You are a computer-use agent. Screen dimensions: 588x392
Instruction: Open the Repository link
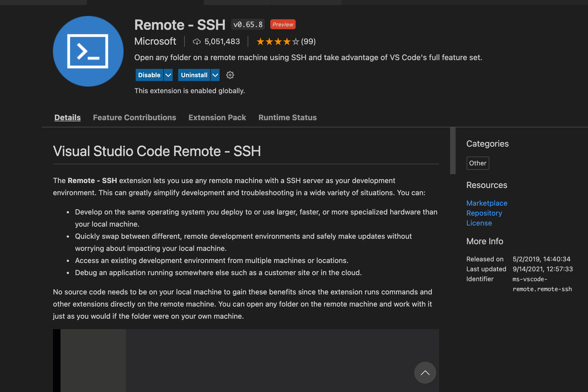(x=484, y=213)
